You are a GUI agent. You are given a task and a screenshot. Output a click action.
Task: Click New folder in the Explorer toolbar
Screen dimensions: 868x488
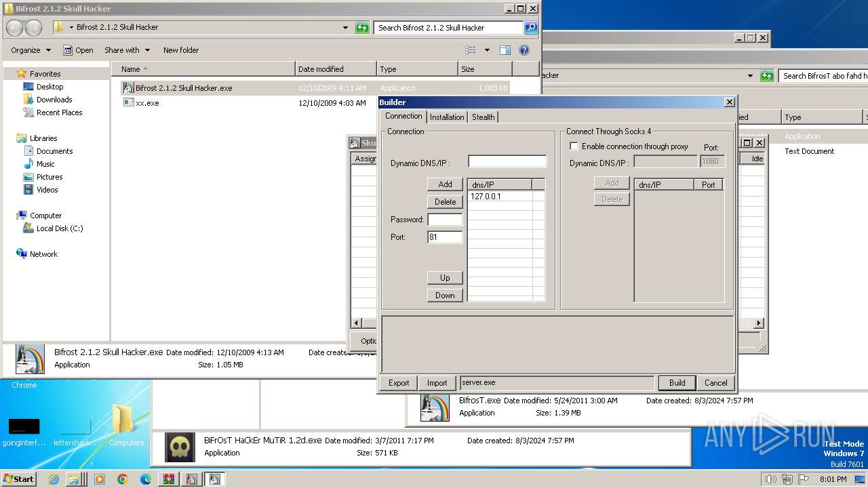pos(181,50)
